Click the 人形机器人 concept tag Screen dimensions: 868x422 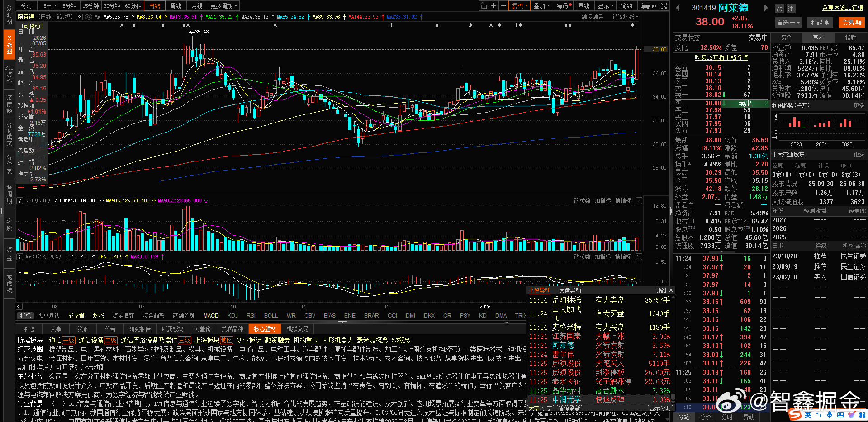pos(337,340)
